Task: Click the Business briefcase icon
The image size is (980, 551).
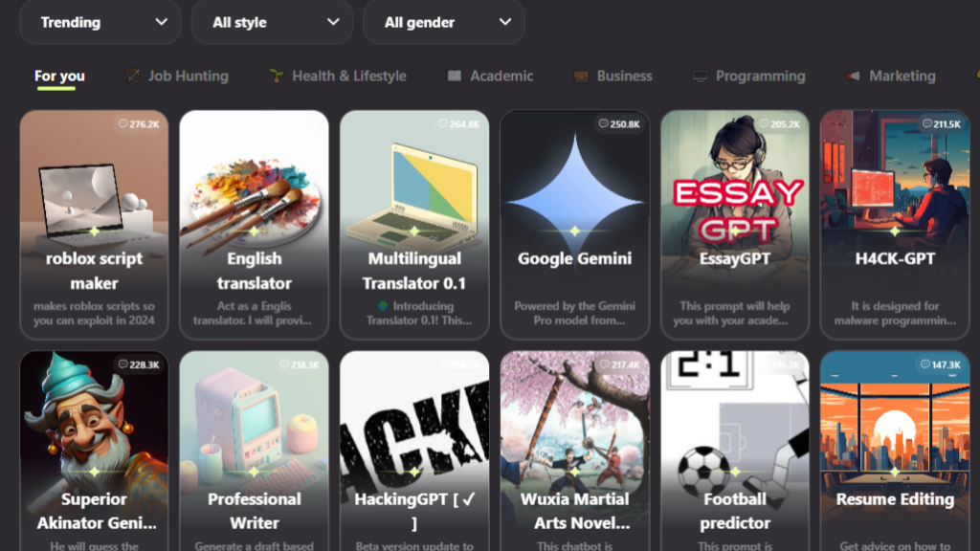Action: [581, 76]
